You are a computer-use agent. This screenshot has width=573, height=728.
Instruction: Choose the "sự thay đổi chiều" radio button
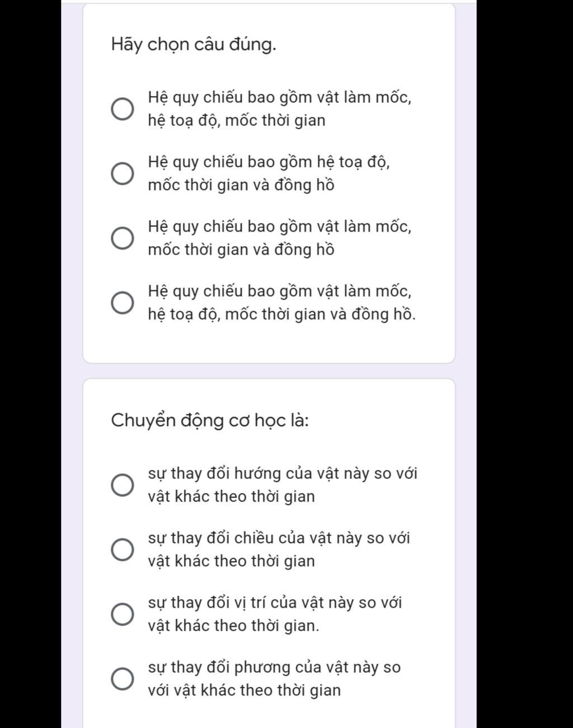tap(123, 549)
